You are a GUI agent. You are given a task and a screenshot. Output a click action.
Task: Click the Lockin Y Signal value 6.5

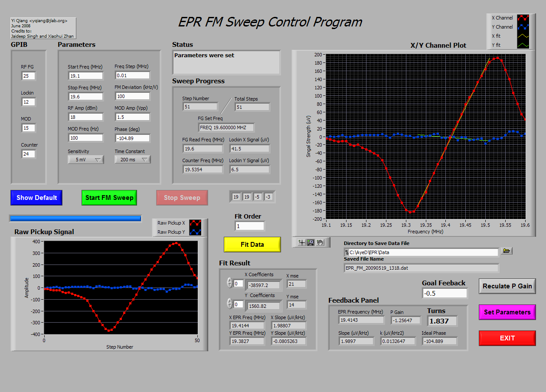(x=250, y=170)
